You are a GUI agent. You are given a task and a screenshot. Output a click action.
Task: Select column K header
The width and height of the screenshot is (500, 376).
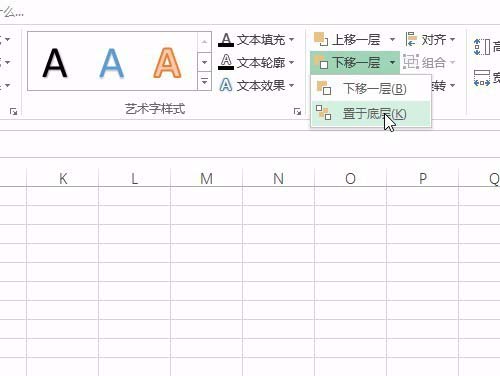[x=63, y=179]
